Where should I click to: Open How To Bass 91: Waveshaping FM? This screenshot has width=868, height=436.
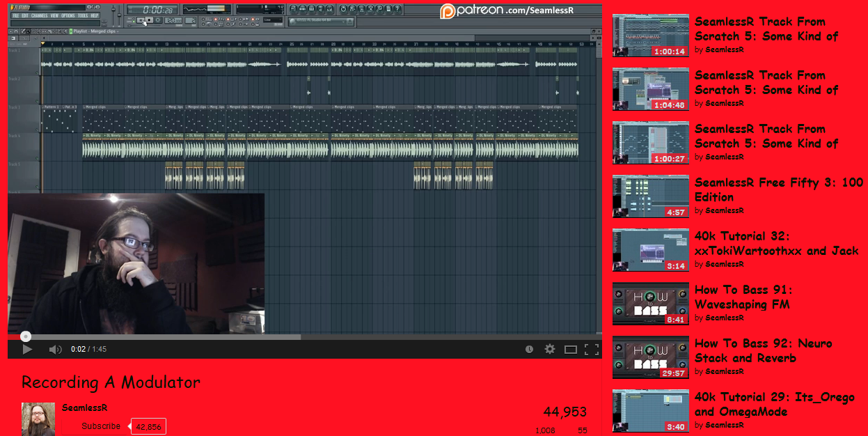click(743, 297)
